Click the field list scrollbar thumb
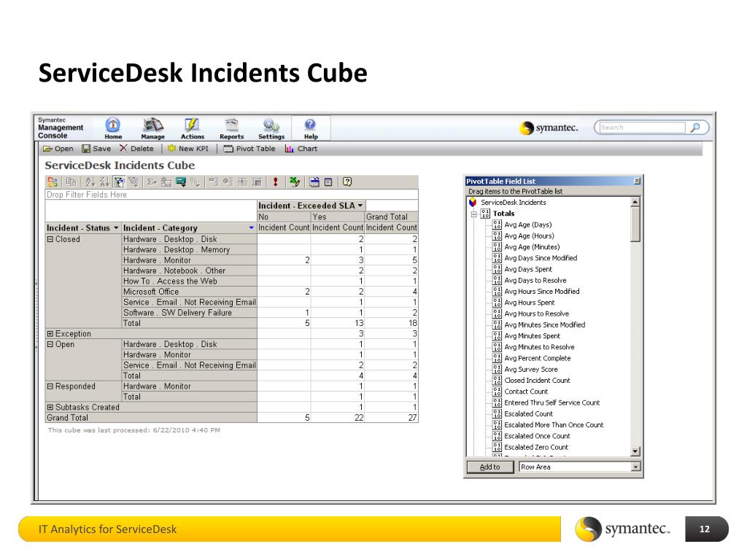This screenshot has width=747, height=560. (x=635, y=225)
